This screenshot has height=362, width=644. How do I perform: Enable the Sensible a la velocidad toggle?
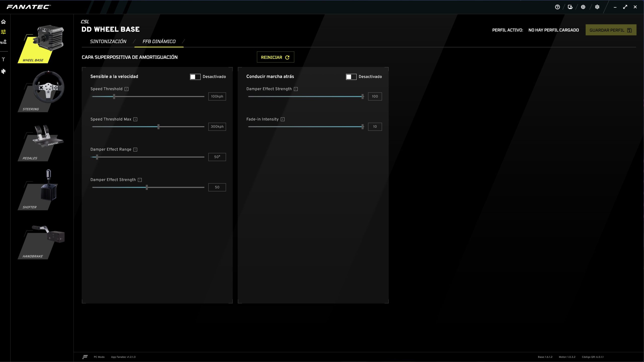(195, 77)
